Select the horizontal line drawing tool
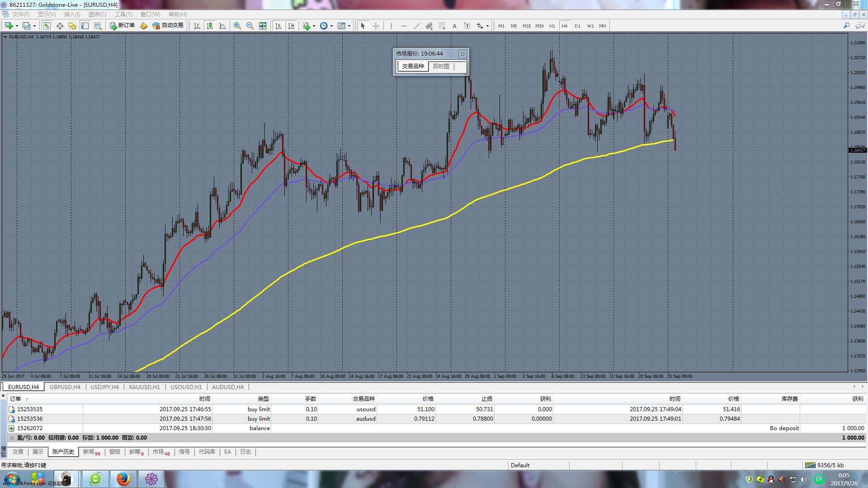The image size is (868, 488). coord(404,26)
